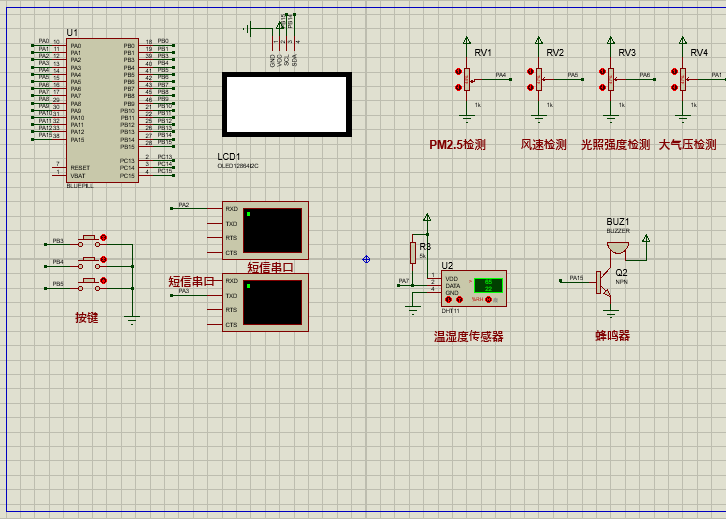
Task: Click the PA4 net label on RV1 wiper
Action: coord(501,75)
